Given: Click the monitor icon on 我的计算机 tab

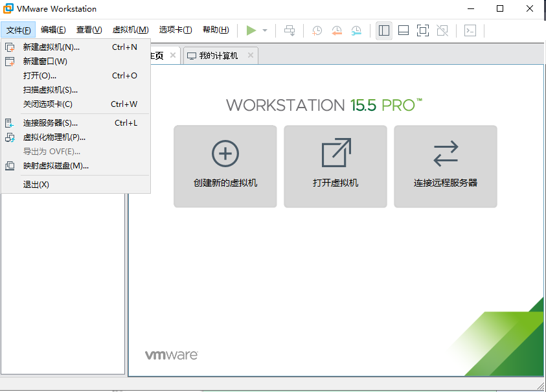Looking at the screenshot, I should tap(192, 56).
